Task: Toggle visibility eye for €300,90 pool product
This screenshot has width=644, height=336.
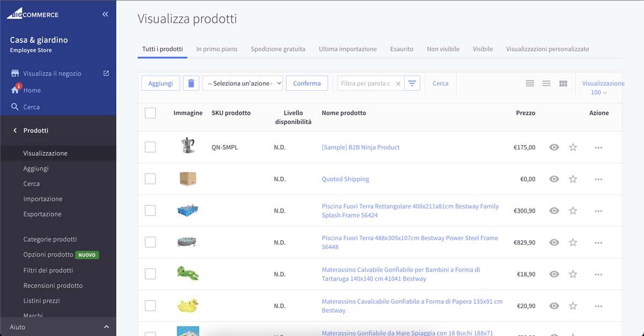Action: (x=554, y=211)
